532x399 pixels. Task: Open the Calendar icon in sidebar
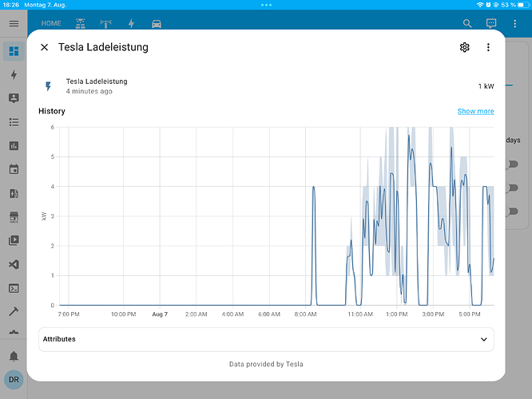[14, 169]
